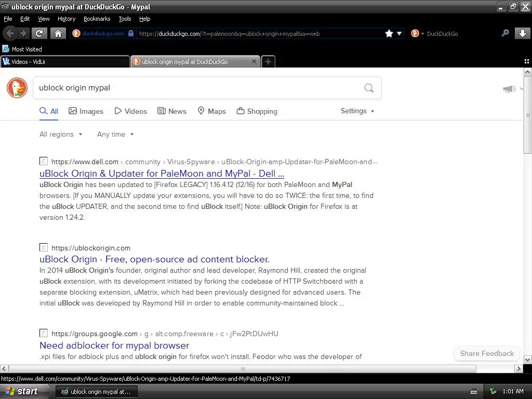
Task: Select the All results tab
Action: tap(49, 111)
